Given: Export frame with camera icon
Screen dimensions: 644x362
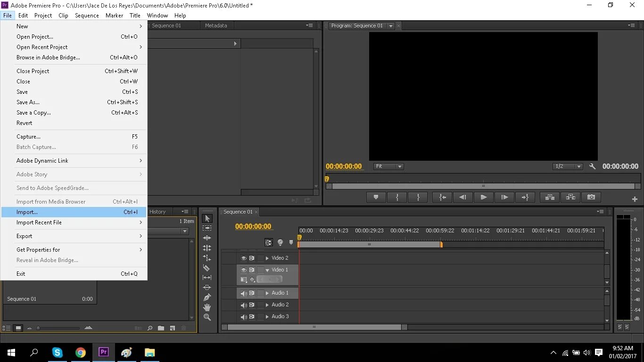Looking at the screenshot, I should coord(591,197).
